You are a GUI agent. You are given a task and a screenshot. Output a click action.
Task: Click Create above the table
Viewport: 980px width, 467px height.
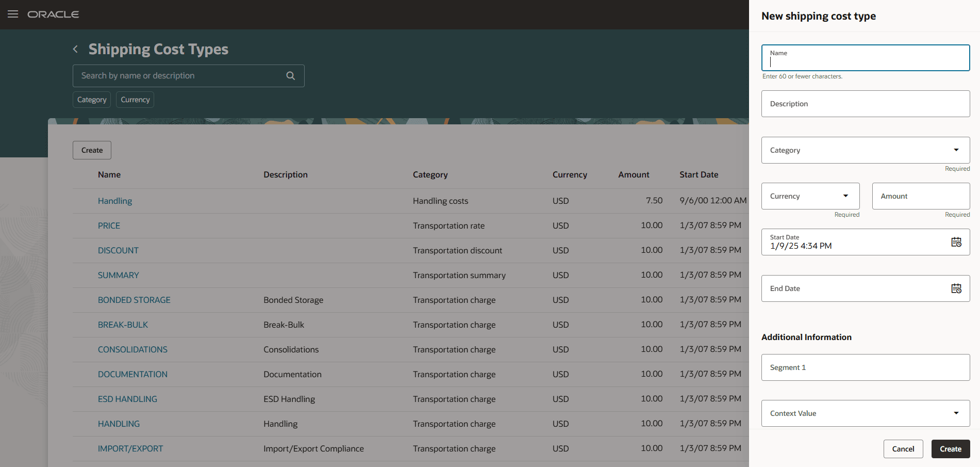pyautogui.click(x=91, y=150)
